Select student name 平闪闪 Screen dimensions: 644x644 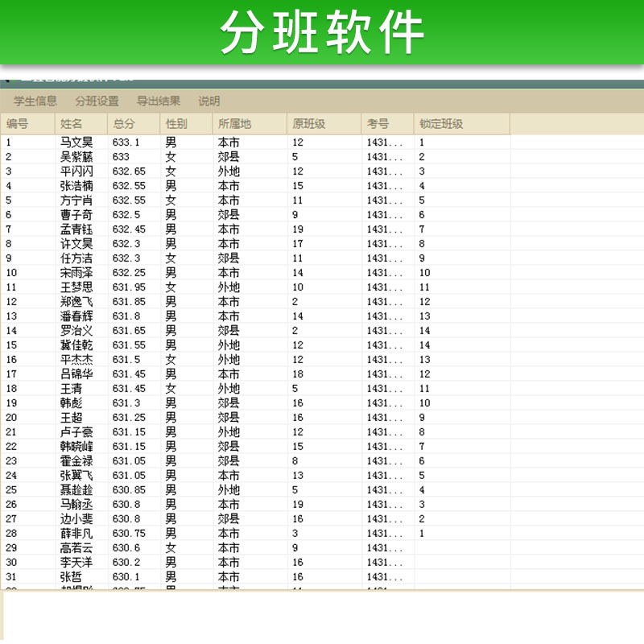76,171
